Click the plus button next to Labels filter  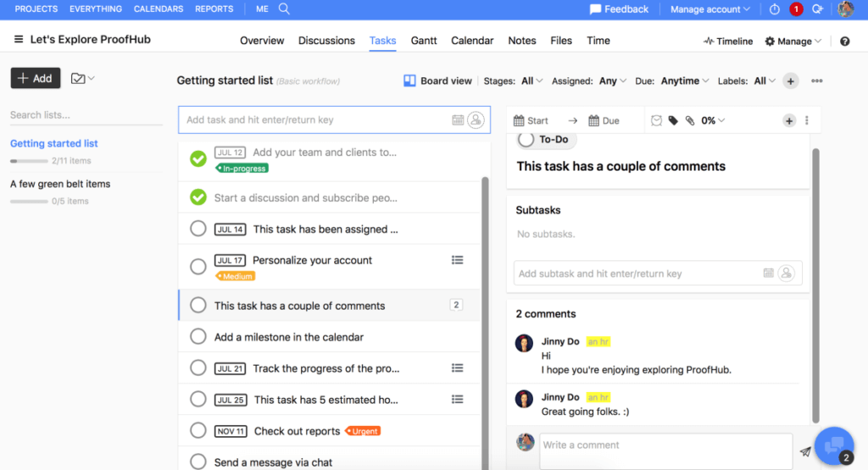point(791,81)
